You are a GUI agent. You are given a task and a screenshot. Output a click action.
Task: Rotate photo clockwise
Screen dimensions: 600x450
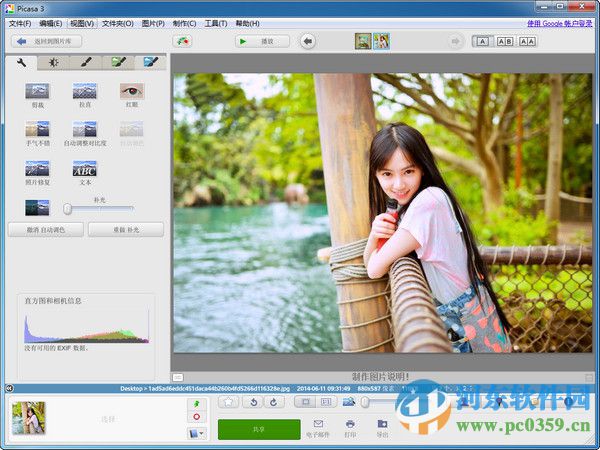pos(274,402)
